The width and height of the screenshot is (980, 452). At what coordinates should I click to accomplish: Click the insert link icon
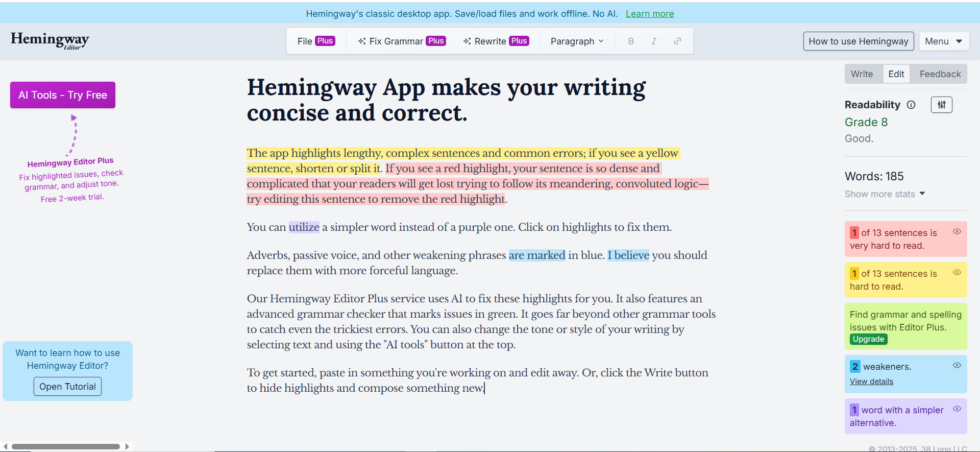pyautogui.click(x=677, y=41)
